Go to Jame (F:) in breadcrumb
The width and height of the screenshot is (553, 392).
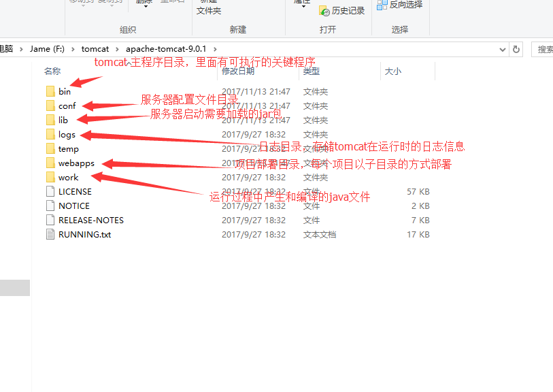(47, 49)
